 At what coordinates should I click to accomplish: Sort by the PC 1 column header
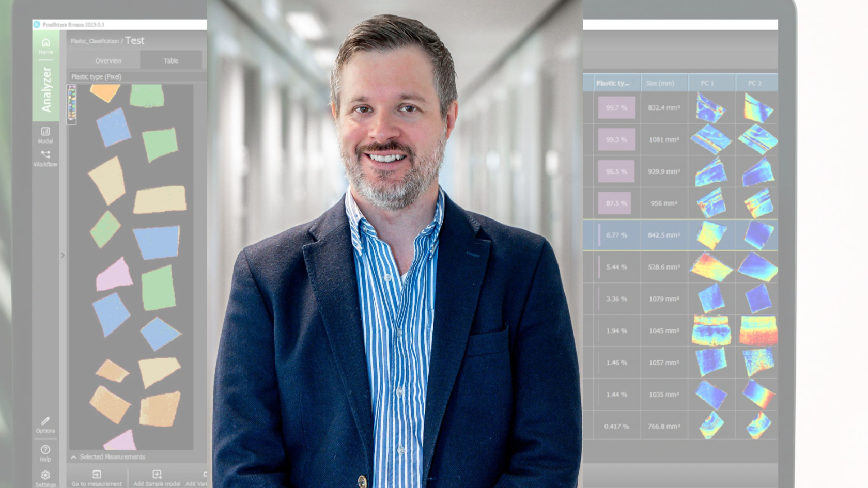pos(707,83)
